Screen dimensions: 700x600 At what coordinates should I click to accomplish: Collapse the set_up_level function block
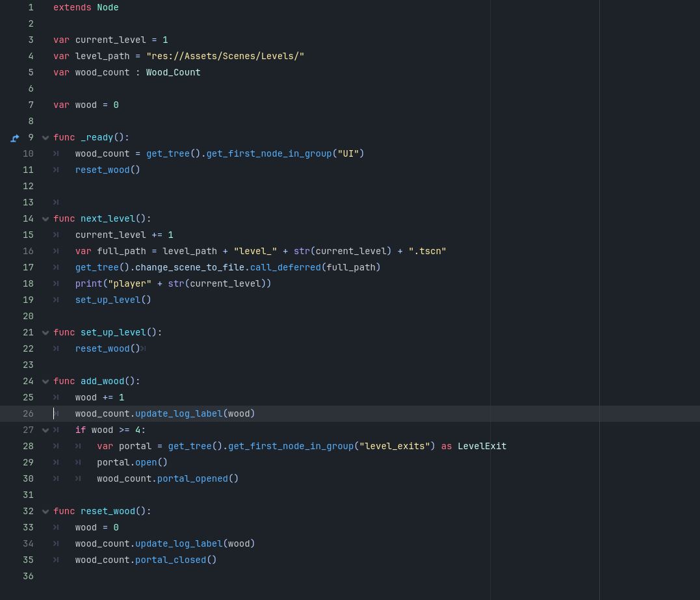pyautogui.click(x=45, y=332)
